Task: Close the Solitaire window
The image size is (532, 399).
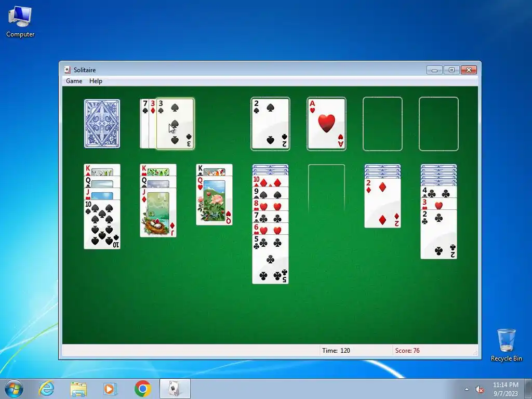Action: [x=469, y=70]
